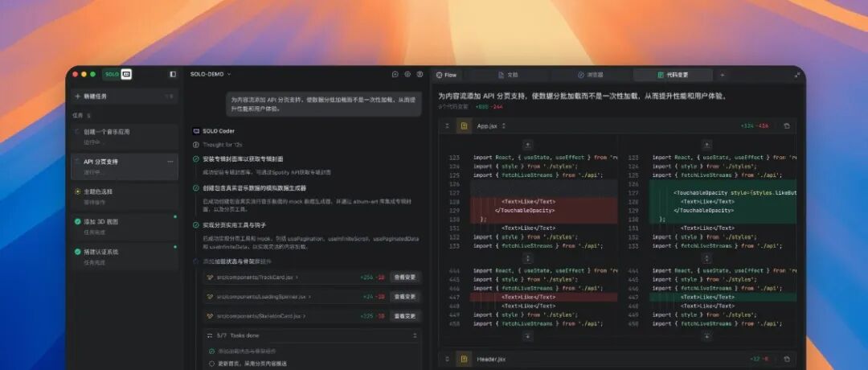Screen dimensions: 868x370
Task: Click the in-progress step 添加加载状态与骨架屏组件
Action: [x=237, y=261]
